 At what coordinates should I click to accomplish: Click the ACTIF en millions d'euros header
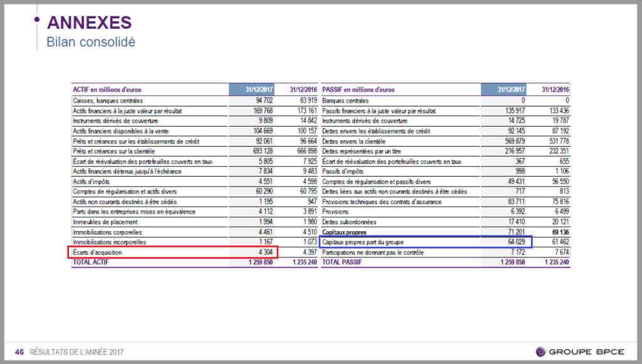coord(107,90)
